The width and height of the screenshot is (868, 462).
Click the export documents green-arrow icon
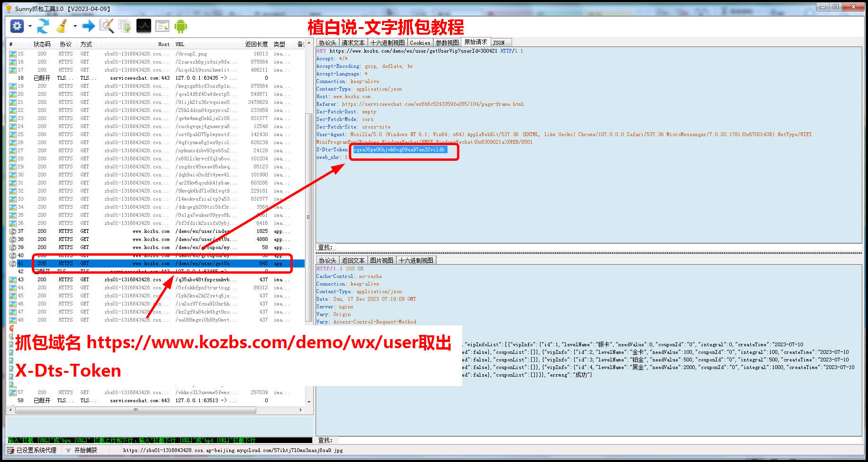pos(125,26)
